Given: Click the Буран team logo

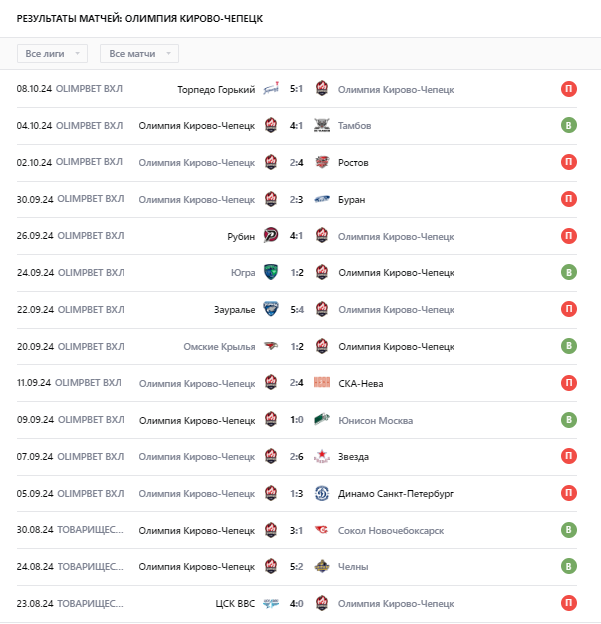Looking at the screenshot, I should click(x=322, y=199).
